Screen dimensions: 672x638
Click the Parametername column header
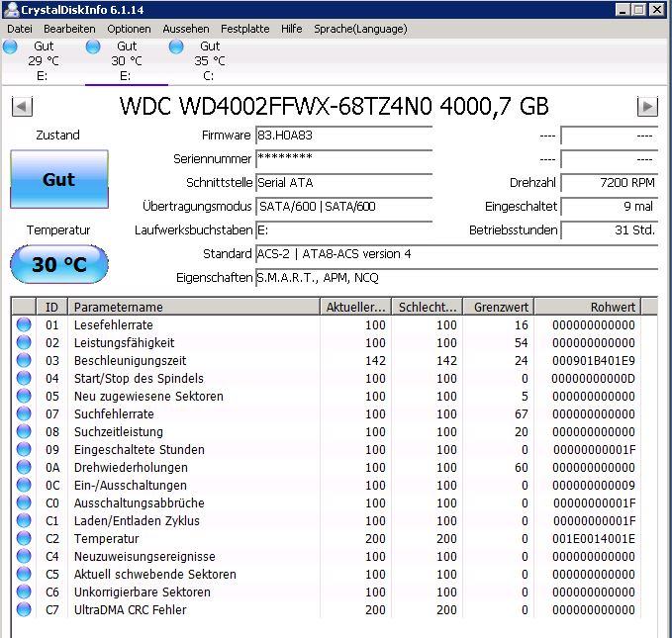[x=194, y=307]
